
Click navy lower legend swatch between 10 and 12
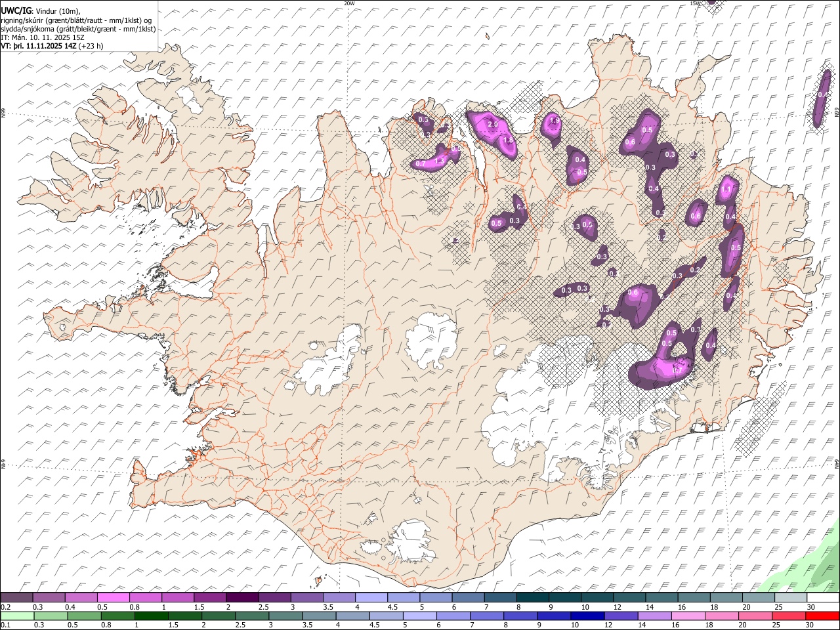coord(587,616)
